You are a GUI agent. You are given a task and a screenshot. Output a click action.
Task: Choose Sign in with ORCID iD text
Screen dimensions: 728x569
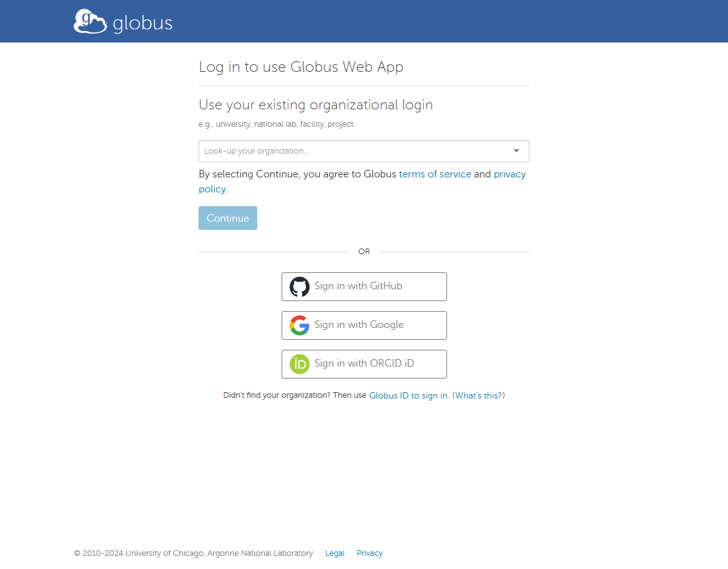[364, 364]
